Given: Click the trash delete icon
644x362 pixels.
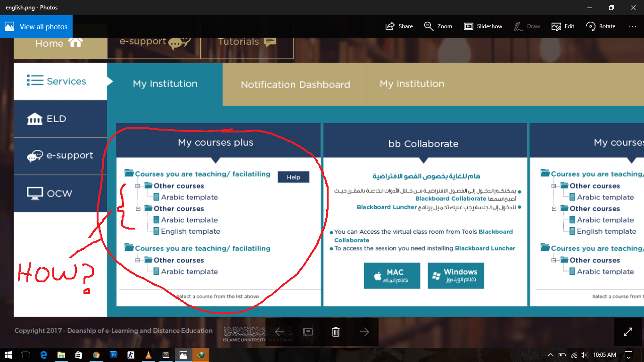Looking at the screenshot, I should coord(336,332).
